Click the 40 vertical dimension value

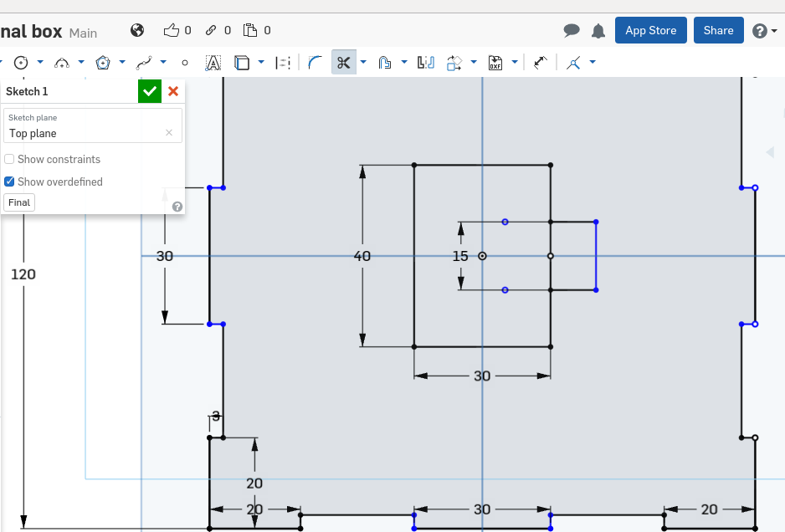pos(362,256)
